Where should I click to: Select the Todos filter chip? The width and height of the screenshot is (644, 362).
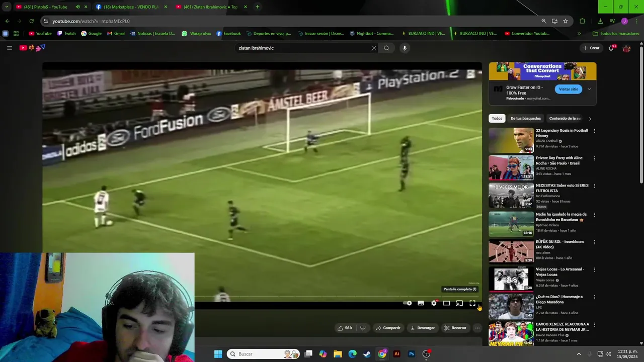[497, 118]
